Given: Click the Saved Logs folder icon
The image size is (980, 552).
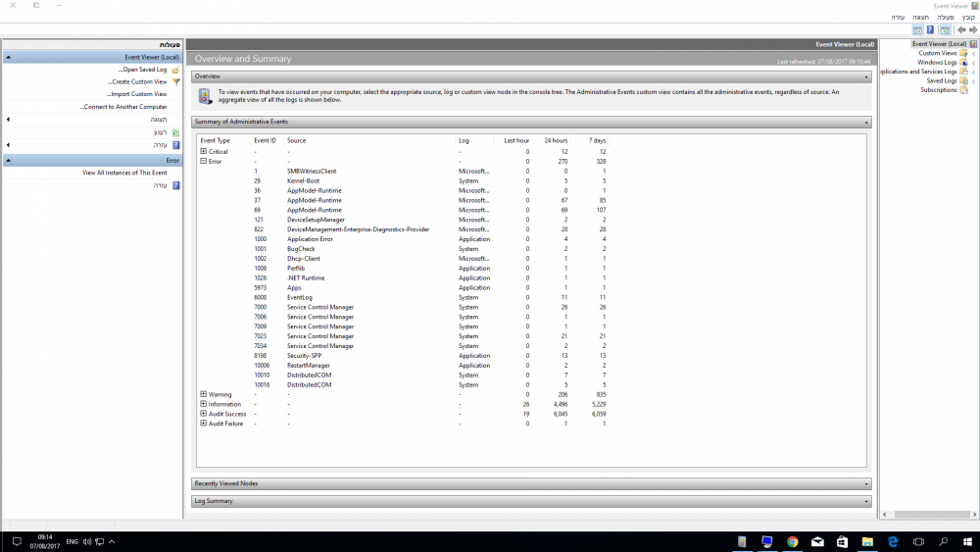Looking at the screenshot, I should pyautogui.click(x=963, y=81).
